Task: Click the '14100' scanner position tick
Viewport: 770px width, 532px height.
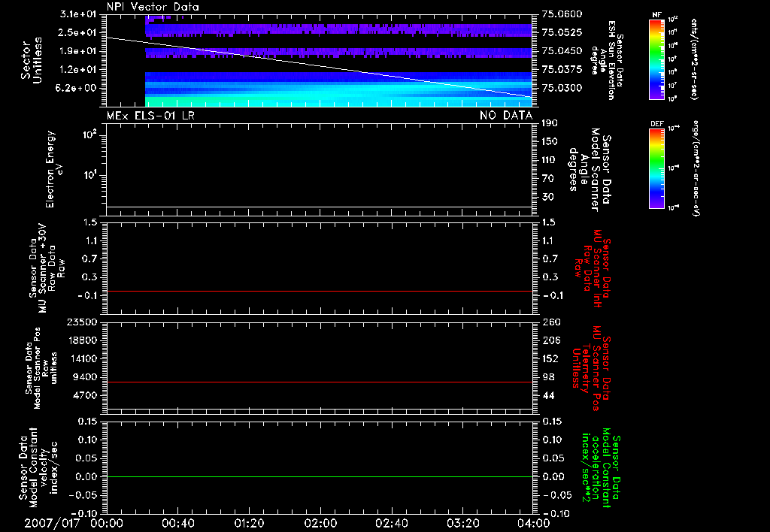Action: coord(81,358)
